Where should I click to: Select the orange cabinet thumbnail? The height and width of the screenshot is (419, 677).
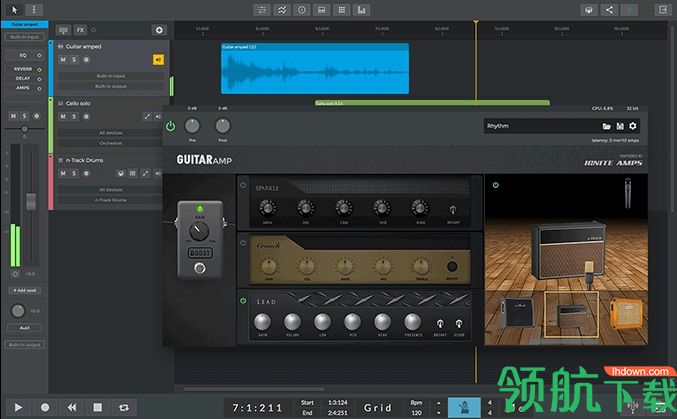pyautogui.click(x=625, y=314)
